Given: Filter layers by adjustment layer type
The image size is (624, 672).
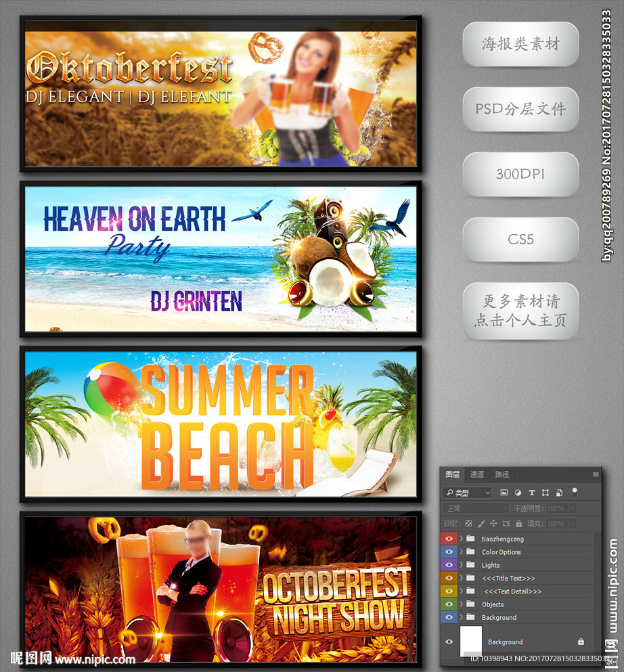Looking at the screenshot, I should (518, 493).
